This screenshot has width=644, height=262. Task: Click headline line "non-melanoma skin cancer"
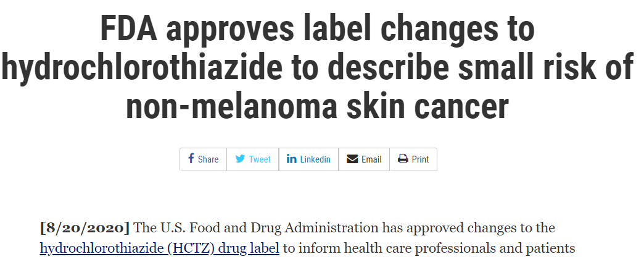tap(317, 105)
